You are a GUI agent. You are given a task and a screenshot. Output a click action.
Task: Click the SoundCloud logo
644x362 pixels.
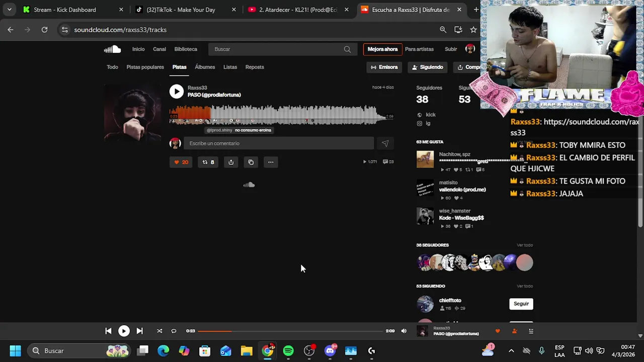click(112, 49)
